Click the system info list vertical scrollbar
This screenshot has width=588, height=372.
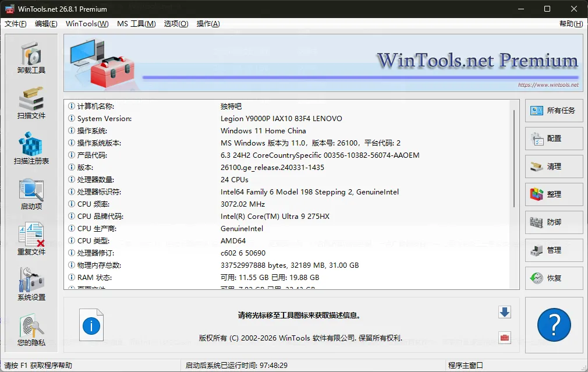tap(514, 158)
